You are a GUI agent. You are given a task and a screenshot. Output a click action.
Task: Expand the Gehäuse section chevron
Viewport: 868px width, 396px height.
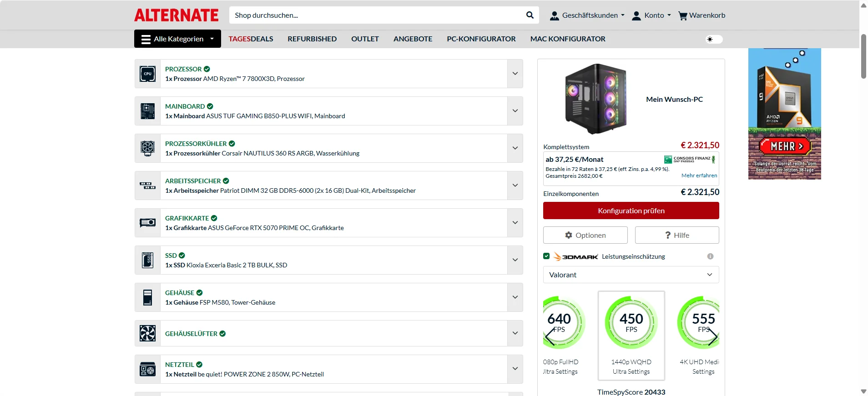pyautogui.click(x=515, y=297)
